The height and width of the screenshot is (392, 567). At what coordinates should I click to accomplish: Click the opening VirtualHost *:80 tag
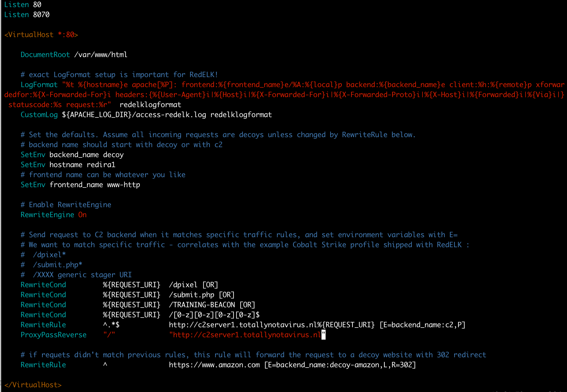[x=41, y=35]
